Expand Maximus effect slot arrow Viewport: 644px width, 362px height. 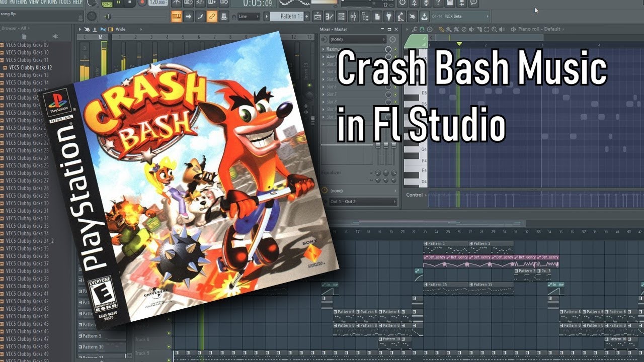point(324,49)
